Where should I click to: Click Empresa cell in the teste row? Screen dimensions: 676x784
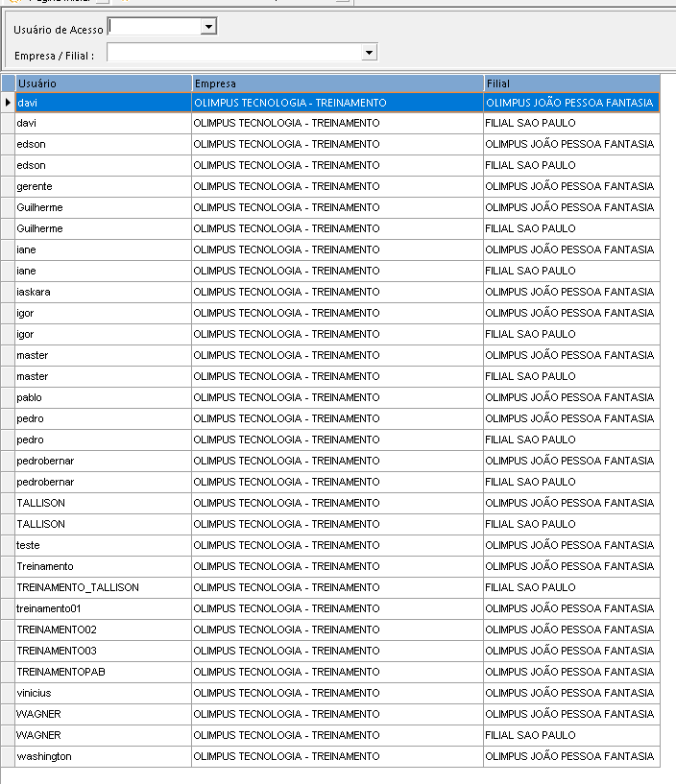(338, 545)
